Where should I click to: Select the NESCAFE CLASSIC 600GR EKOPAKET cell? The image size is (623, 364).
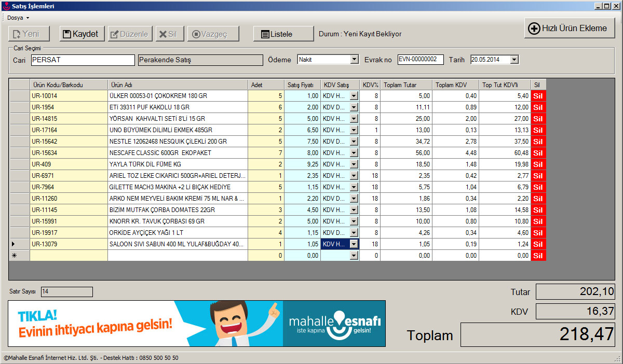coord(178,153)
